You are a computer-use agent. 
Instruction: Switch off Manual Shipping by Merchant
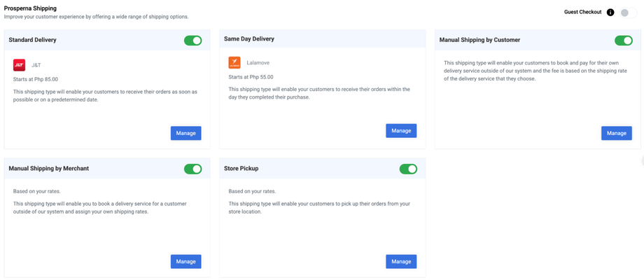click(x=192, y=169)
